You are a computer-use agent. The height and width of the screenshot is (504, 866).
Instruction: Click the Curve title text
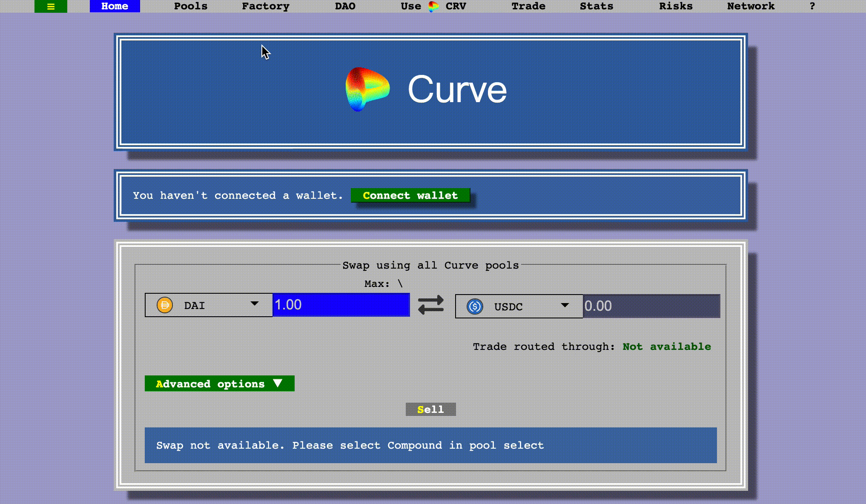(x=457, y=89)
